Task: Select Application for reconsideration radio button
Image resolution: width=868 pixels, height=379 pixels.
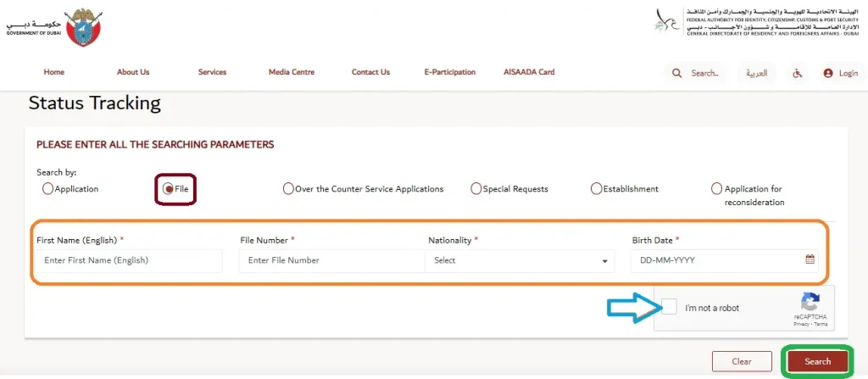Action: [x=716, y=189]
